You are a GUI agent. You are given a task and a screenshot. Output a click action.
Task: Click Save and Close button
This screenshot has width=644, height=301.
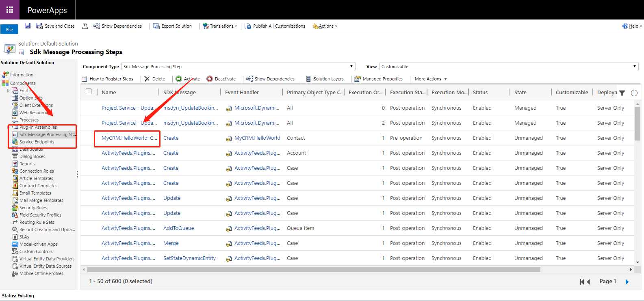coord(56,26)
